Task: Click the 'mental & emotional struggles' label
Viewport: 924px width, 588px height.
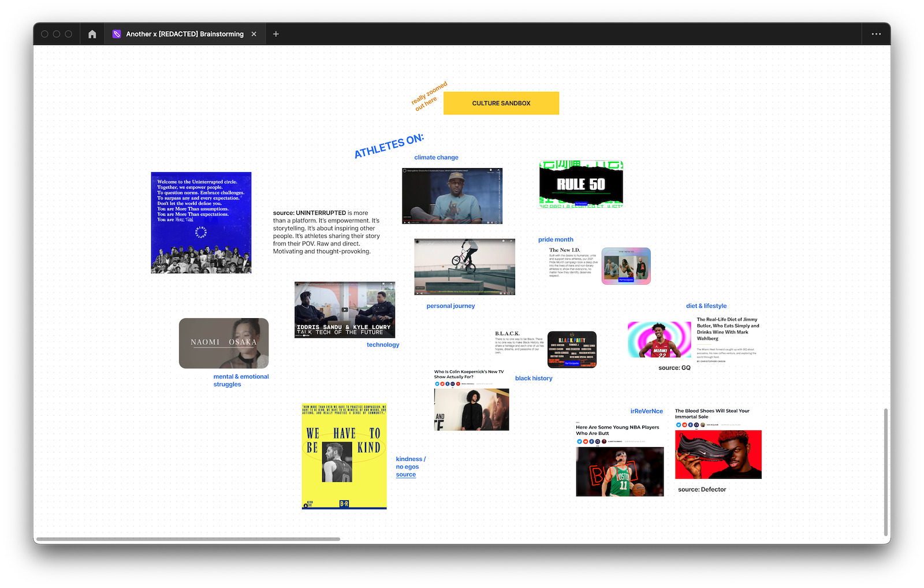Action: coord(241,380)
